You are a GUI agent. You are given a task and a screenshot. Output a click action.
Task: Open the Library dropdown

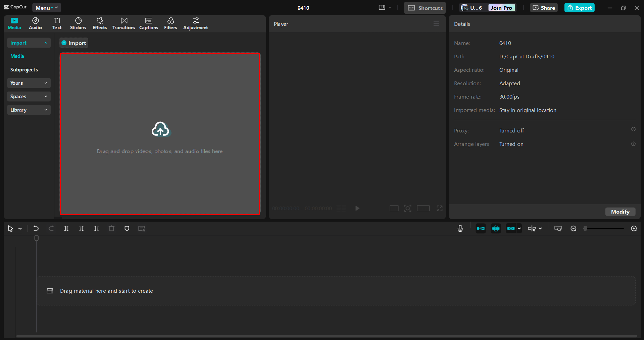[x=29, y=110]
